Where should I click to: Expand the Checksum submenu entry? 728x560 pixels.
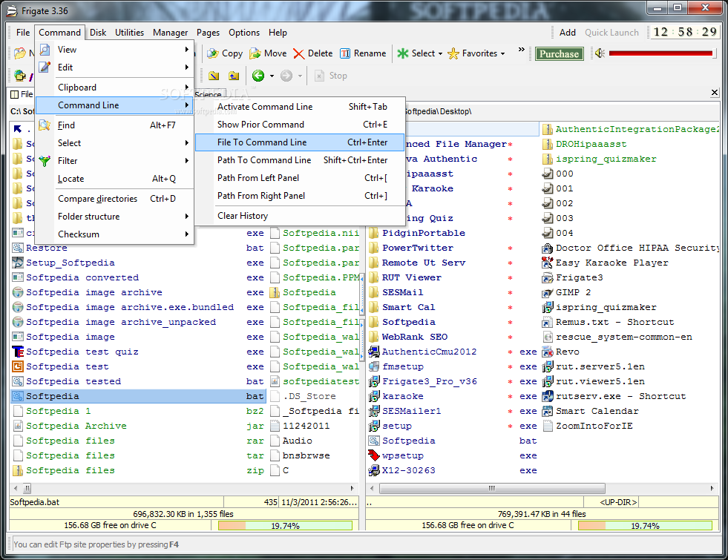[x=115, y=234]
